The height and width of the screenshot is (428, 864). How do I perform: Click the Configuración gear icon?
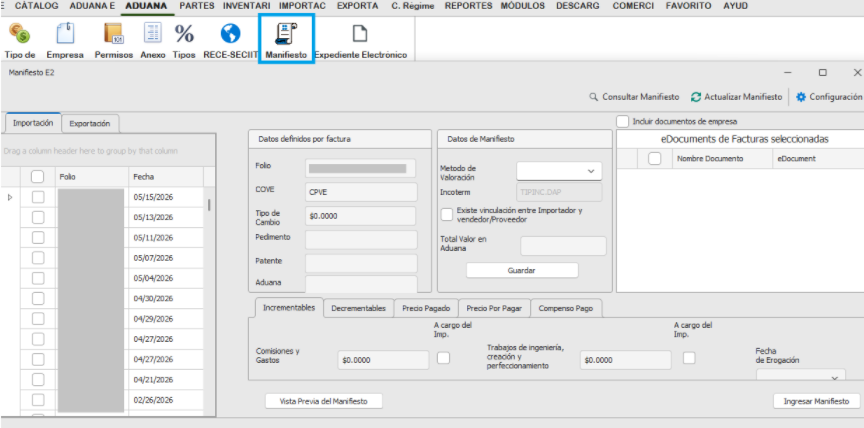801,97
